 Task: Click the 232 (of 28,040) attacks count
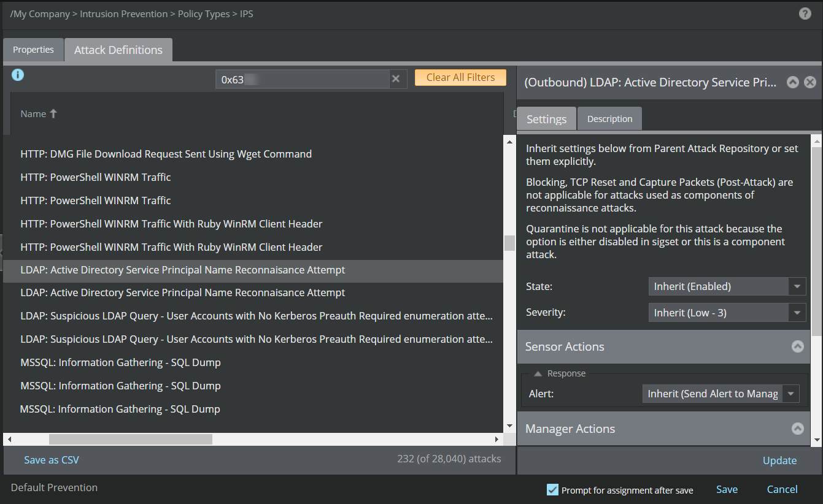click(x=449, y=459)
